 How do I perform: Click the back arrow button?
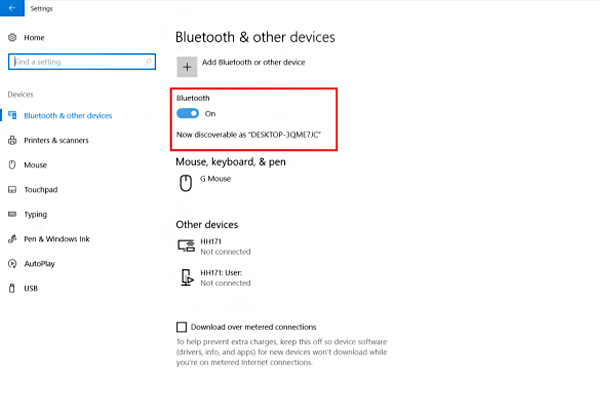pyautogui.click(x=12, y=8)
